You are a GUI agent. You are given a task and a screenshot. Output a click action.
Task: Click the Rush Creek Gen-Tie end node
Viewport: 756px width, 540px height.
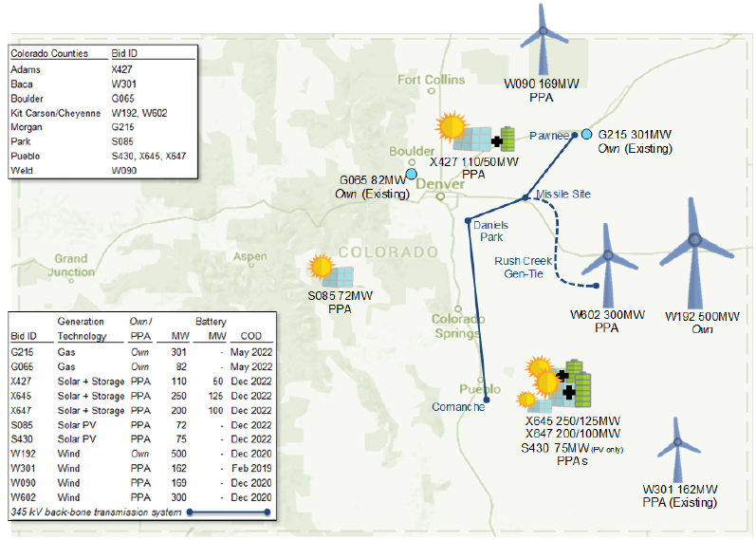point(597,286)
